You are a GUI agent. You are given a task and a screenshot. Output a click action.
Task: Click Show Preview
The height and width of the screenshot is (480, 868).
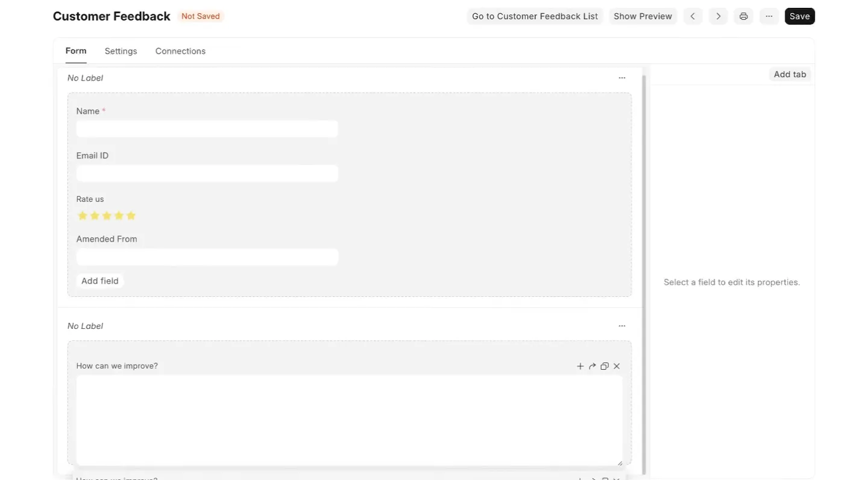pyautogui.click(x=643, y=16)
